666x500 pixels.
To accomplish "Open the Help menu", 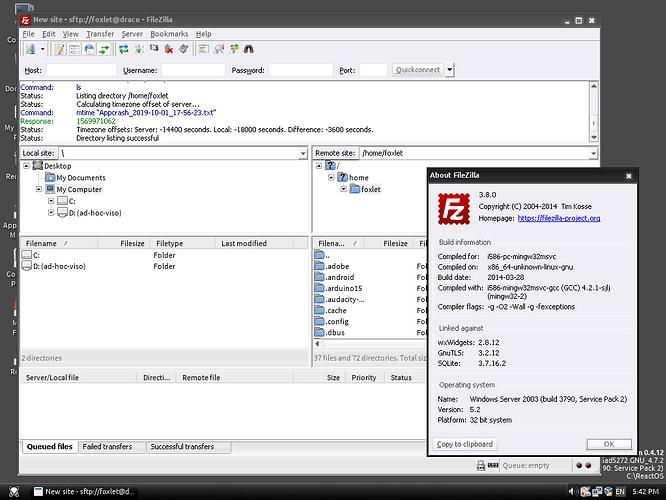I will (203, 34).
